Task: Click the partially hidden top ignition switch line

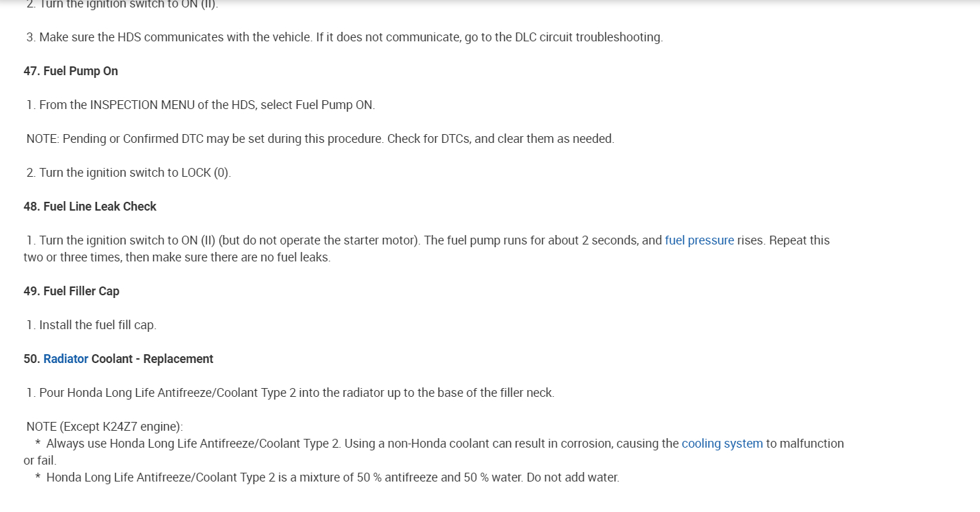Action: click(122, 5)
